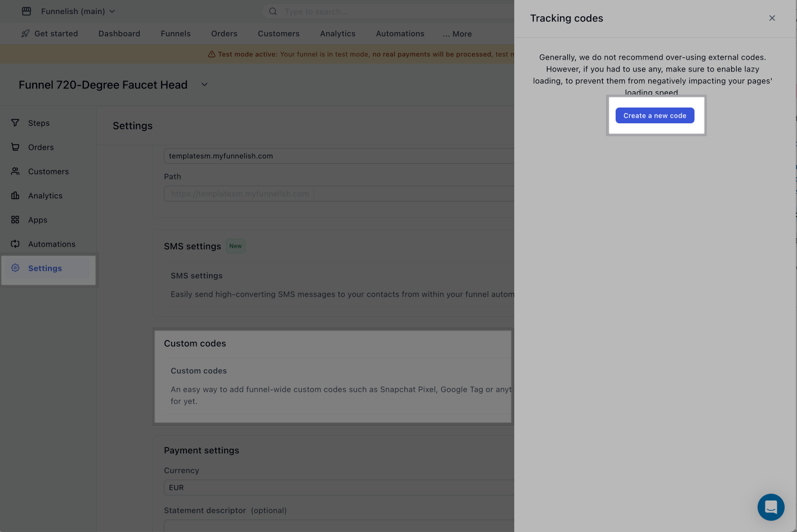Go to the Analytics top navigation tab
The height and width of the screenshot is (532, 797).
337,34
